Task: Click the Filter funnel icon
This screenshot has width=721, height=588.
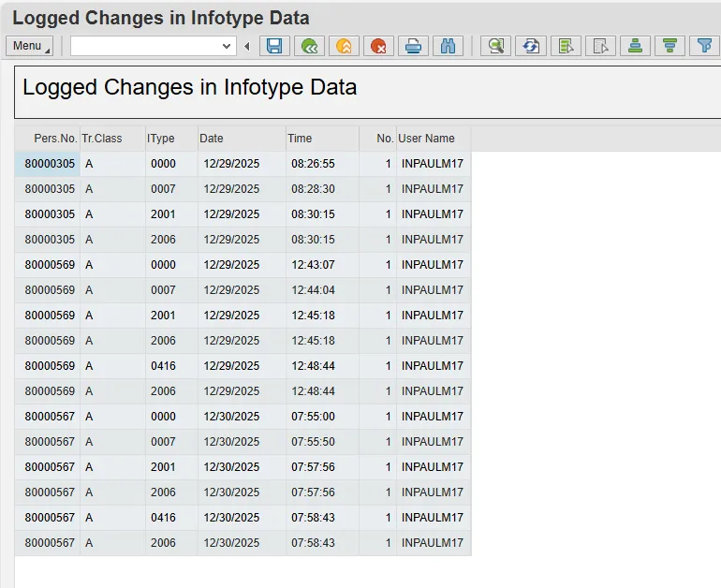Action: point(703,46)
